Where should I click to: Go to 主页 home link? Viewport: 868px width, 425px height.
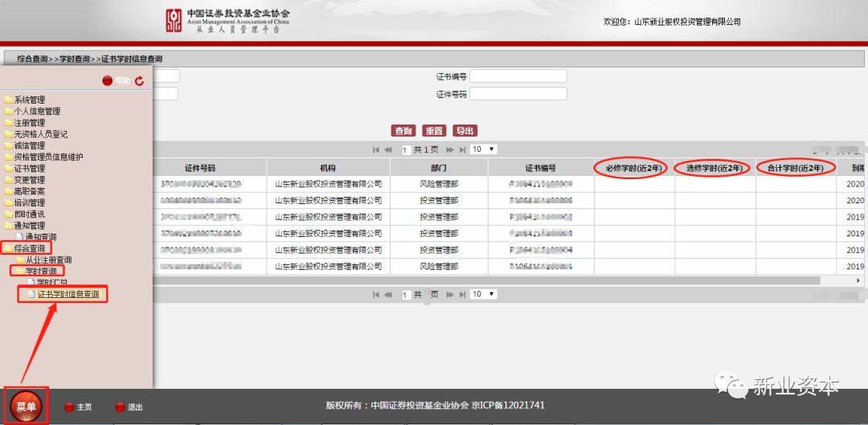(84, 407)
